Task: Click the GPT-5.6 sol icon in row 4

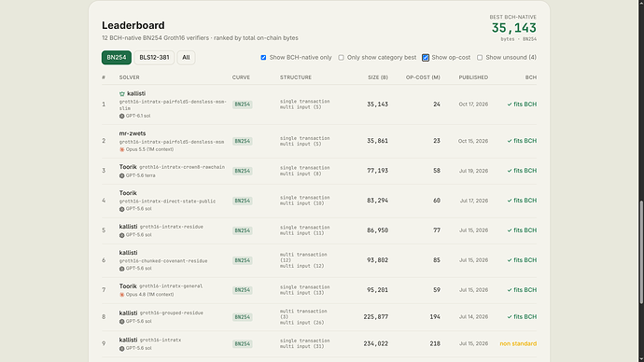Action: pyautogui.click(x=121, y=209)
